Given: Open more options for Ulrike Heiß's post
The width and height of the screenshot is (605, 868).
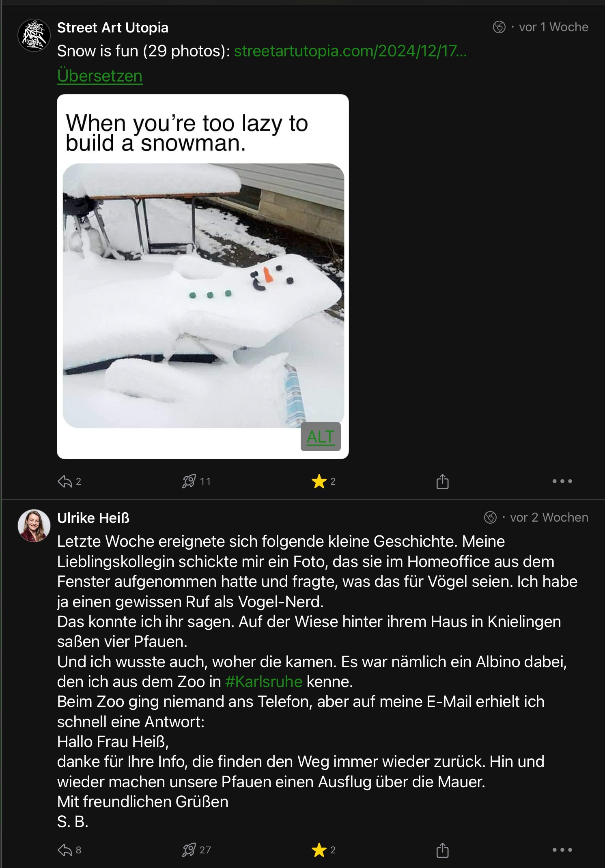Looking at the screenshot, I should pos(562,850).
